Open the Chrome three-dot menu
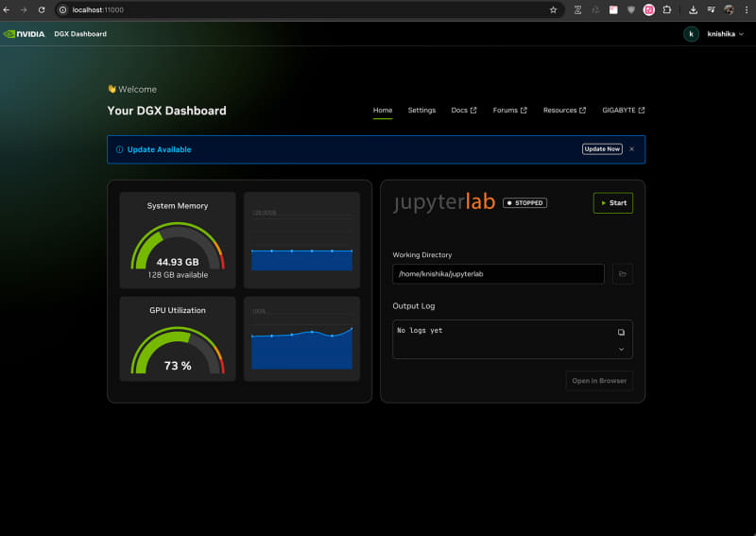 (x=747, y=9)
